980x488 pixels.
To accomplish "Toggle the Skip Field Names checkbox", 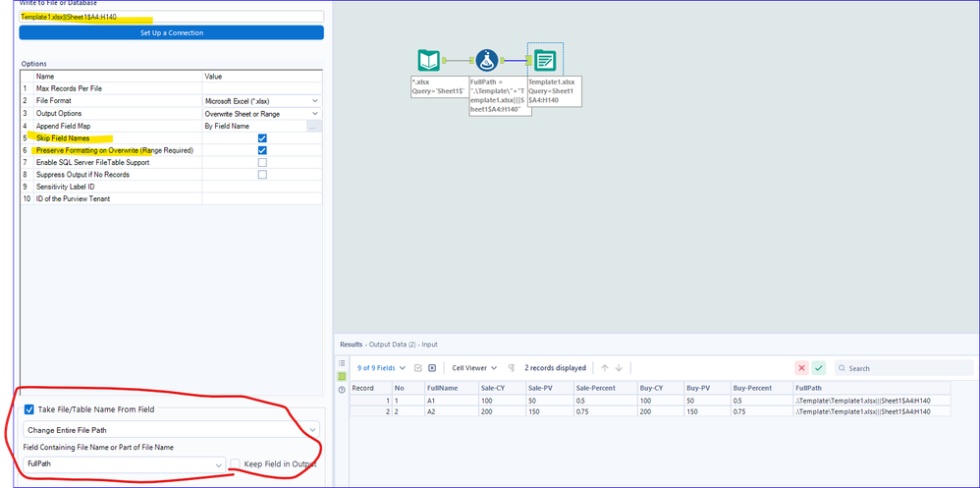I will [x=262, y=138].
